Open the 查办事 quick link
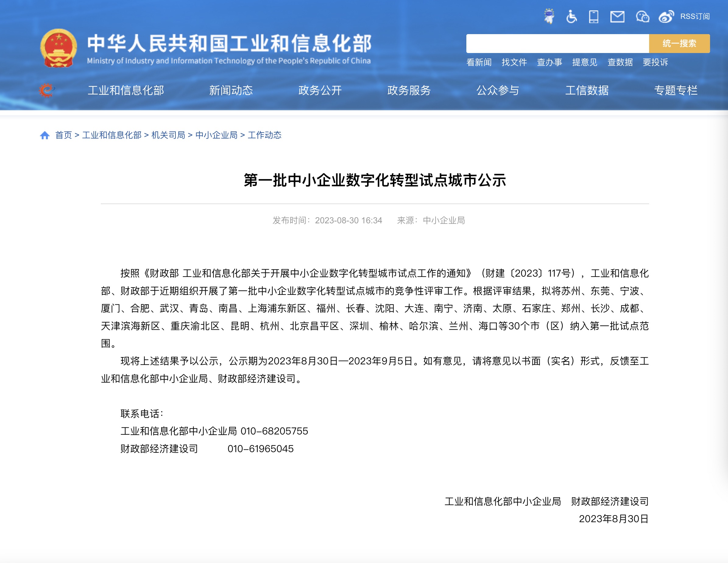728x563 pixels. point(549,62)
